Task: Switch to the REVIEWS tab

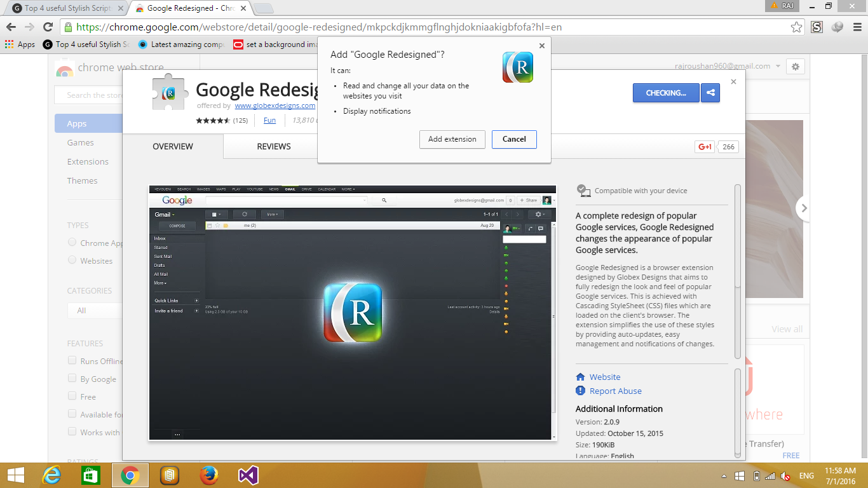Action: click(273, 146)
